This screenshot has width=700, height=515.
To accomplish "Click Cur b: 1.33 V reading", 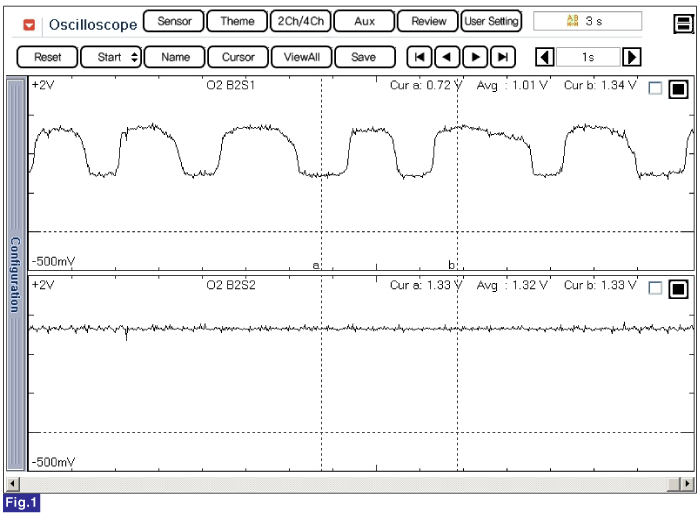I will click(600, 285).
